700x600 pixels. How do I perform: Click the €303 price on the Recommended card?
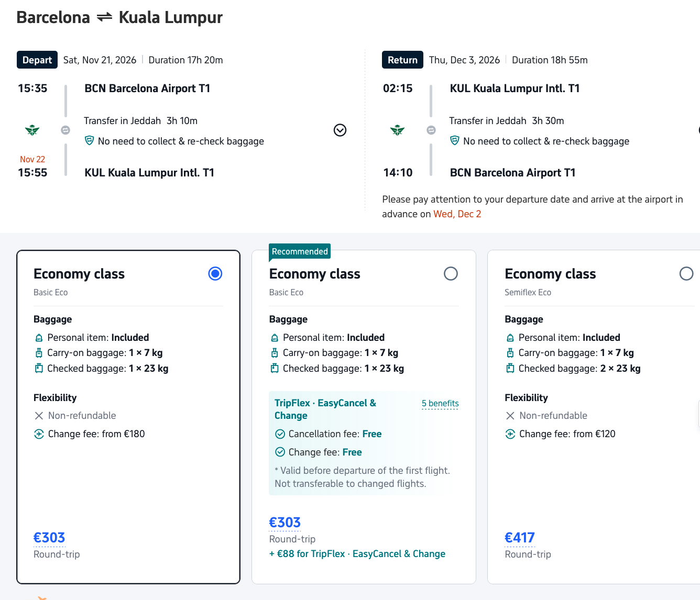(285, 523)
